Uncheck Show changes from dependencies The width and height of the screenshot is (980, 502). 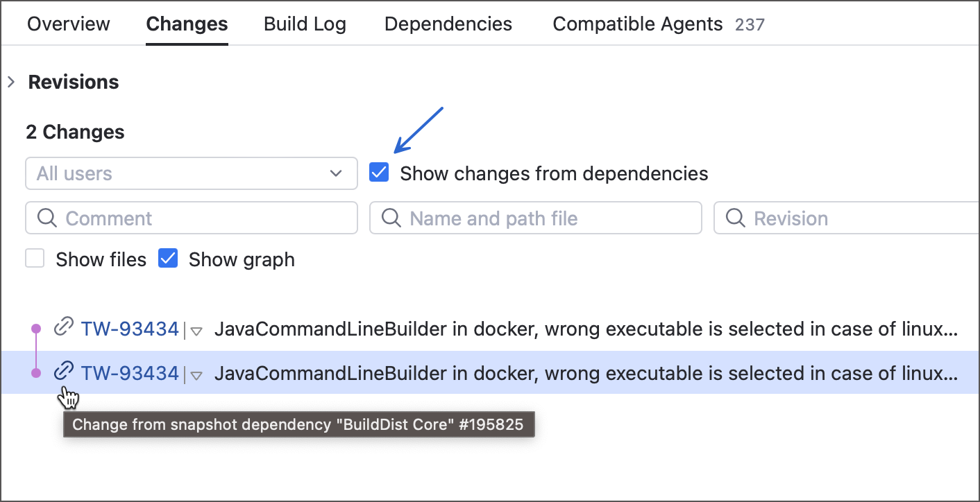(378, 172)
